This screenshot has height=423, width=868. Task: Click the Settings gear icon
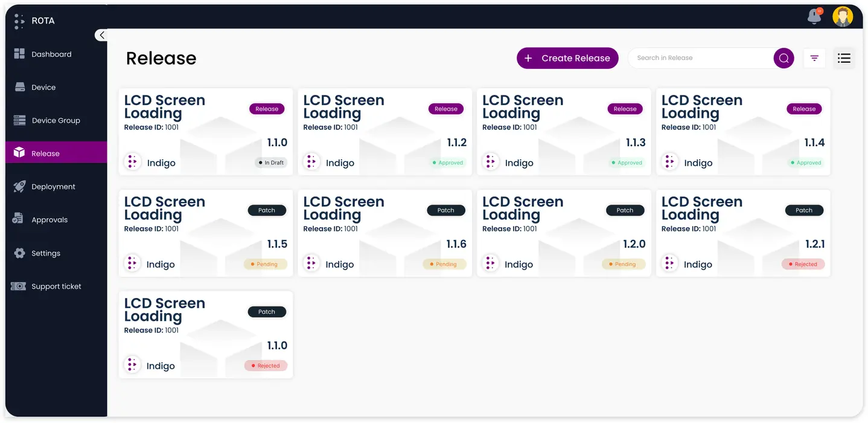(x=19, y=253)
